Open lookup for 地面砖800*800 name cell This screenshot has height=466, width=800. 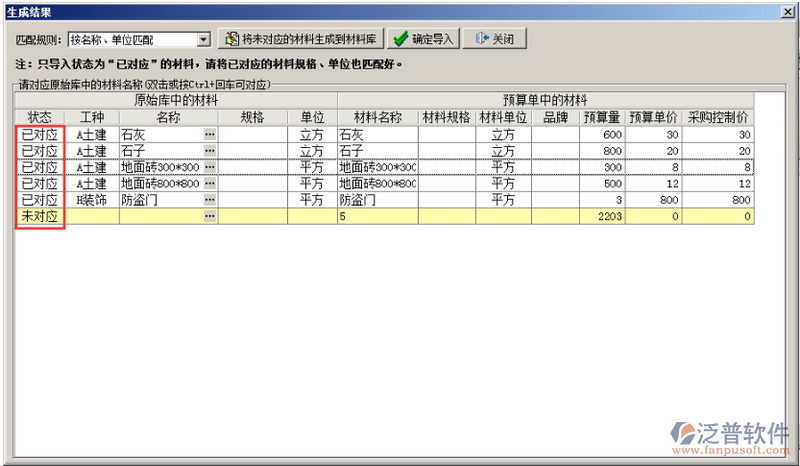tap(210, 184)
